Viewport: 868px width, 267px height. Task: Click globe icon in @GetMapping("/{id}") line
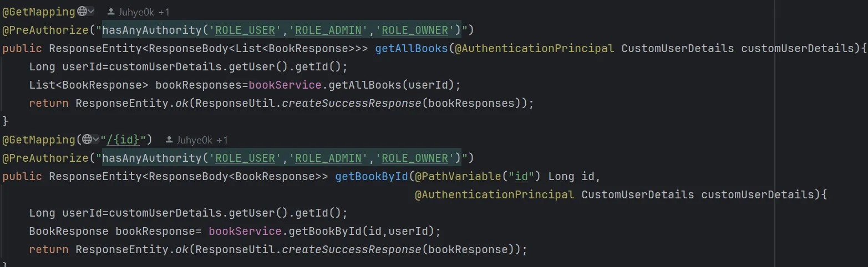pyautogui.click(x=86, y=140)
